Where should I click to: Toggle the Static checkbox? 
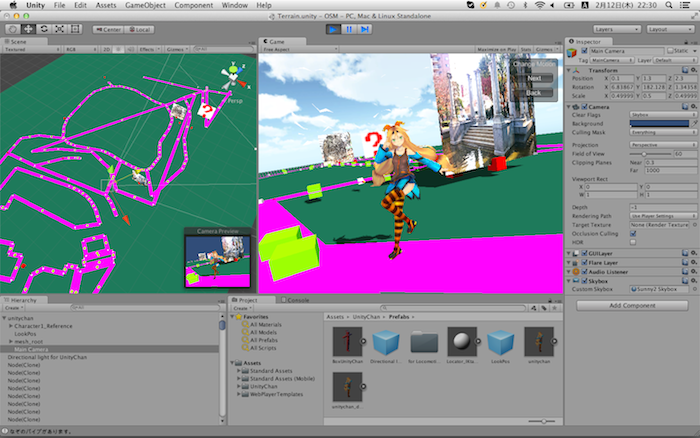(670, 51)
